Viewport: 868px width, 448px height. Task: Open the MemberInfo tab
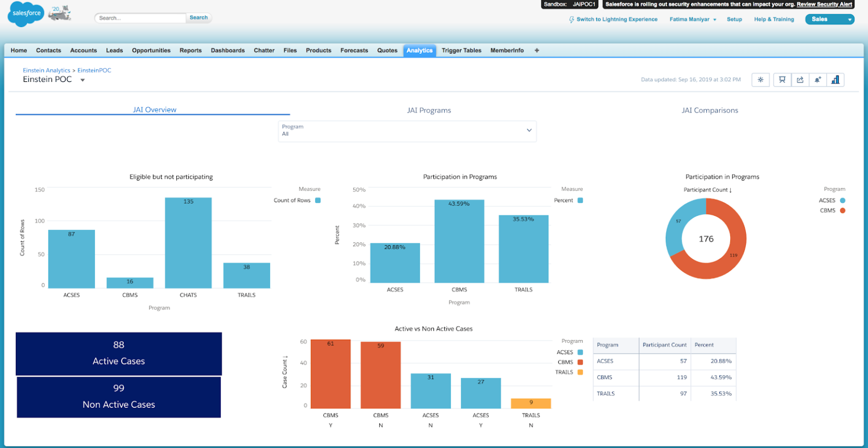(507, 50)
